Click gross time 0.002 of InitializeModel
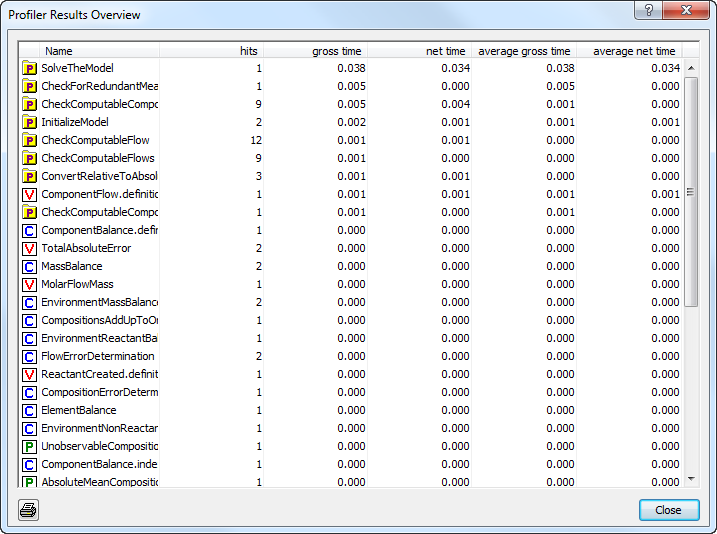Viewport: 717px width, 534px height. (351, 122)
